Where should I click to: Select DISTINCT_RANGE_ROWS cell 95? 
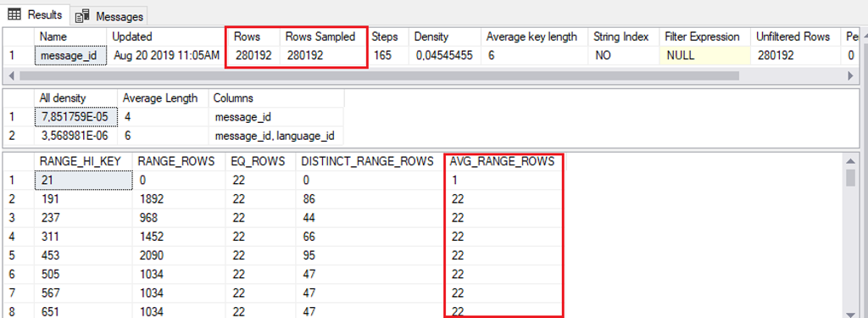[370, 255]
